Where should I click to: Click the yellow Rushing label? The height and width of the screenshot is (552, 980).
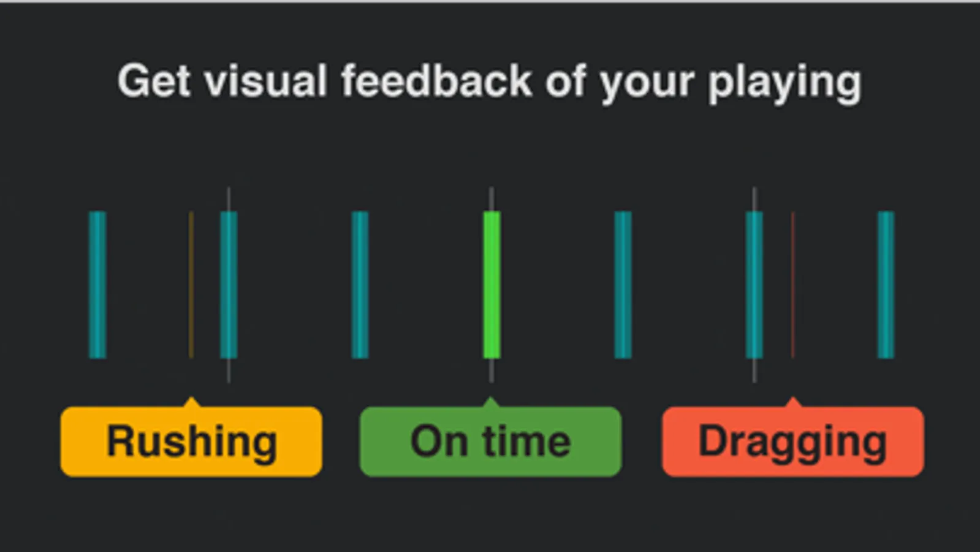191,442
